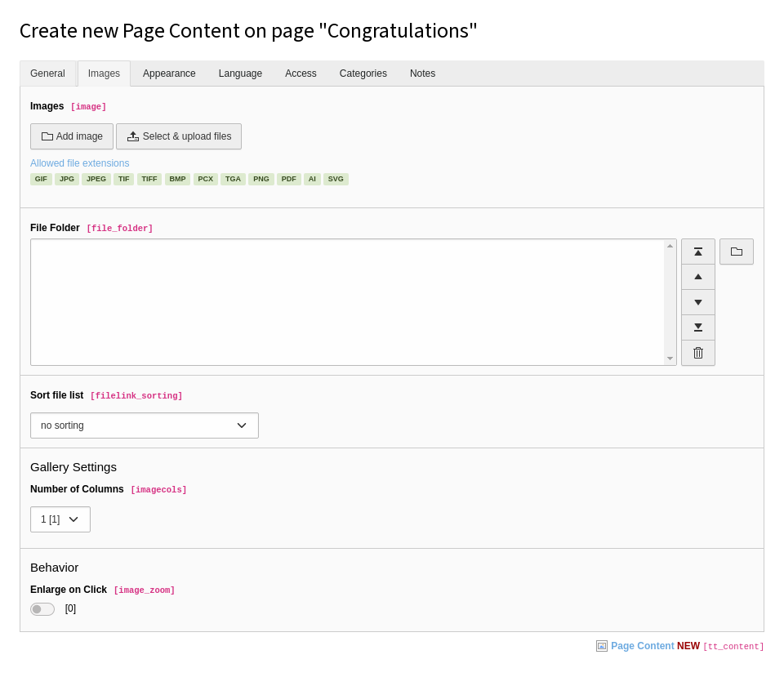Click Select & upload files button

[179, 136]
